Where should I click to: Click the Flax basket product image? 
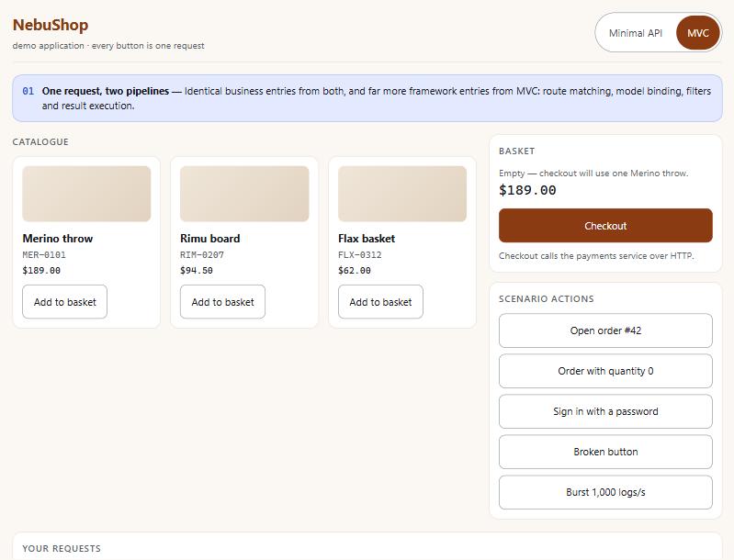tap(402, 194)
